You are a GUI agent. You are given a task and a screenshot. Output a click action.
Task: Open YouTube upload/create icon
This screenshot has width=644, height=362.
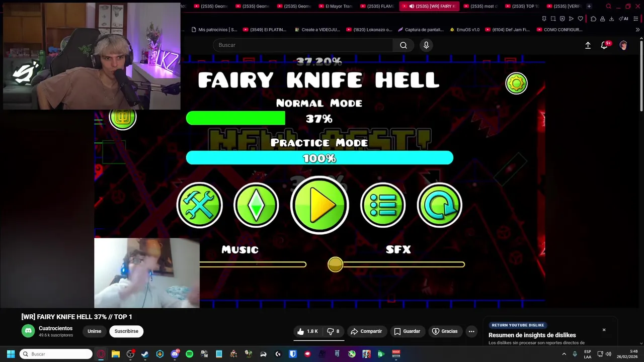588,45
